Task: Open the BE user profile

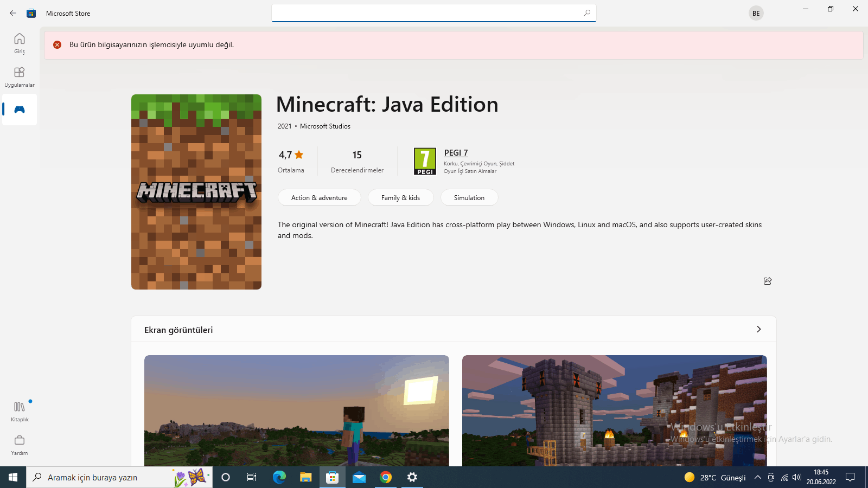Action: tap(756, 13)
